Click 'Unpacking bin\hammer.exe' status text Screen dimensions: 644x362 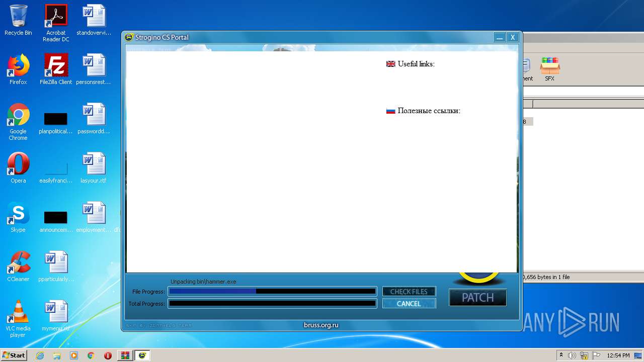tap(203, 282)
